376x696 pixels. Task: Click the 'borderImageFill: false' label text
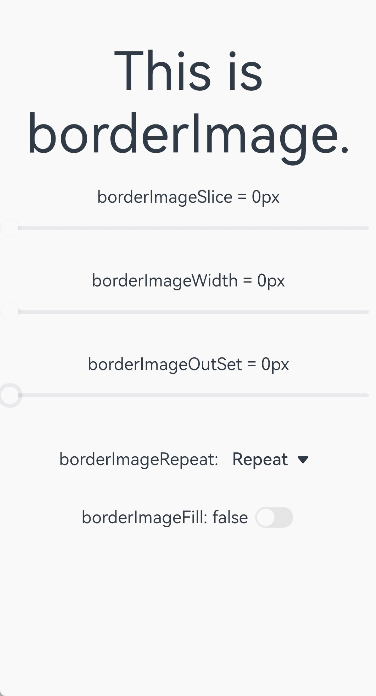pos(165,518)
